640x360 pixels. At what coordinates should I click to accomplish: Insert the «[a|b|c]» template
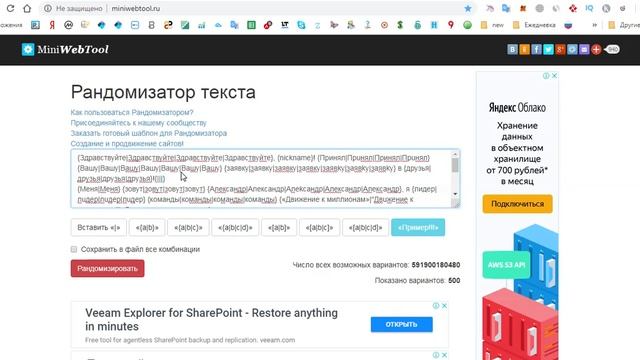[x=320, y=227]
